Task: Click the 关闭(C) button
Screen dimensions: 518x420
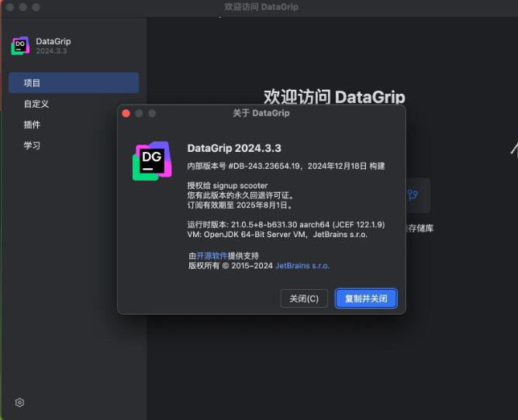Action: tap(304, 298)
